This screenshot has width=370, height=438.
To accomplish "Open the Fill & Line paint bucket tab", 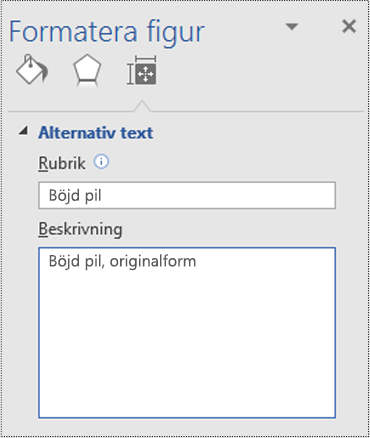I will (32, 69).
